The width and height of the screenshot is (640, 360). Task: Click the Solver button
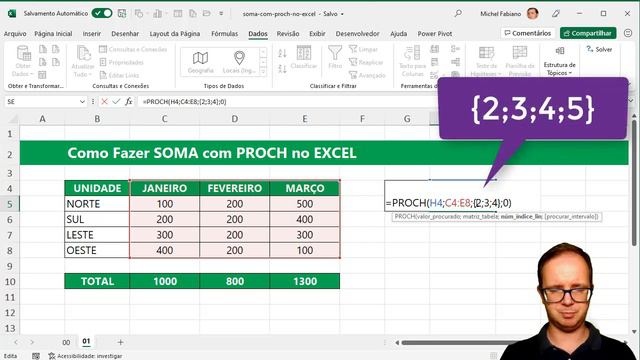pyautogui.click(x=599, y=49)
